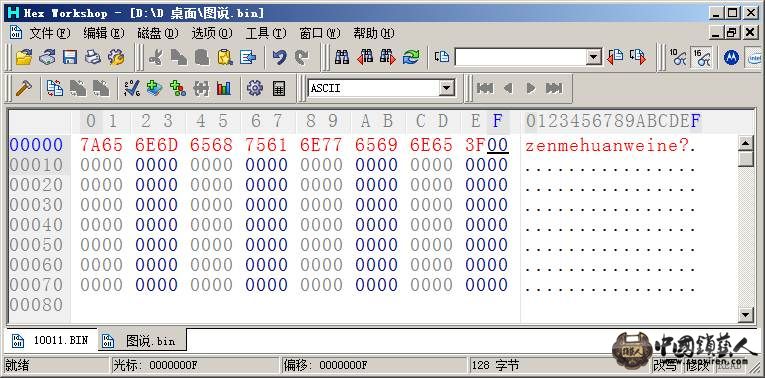Screen dimensions: 765x378
Task: Select hex word 7A65 in row 00000
Action: [101, 145]
